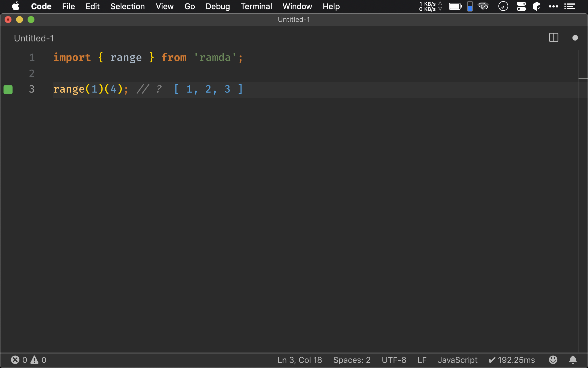This screenshot has height=368, width=588.
Task: Open the Terminal menu
Action: [x=256, y=6]
